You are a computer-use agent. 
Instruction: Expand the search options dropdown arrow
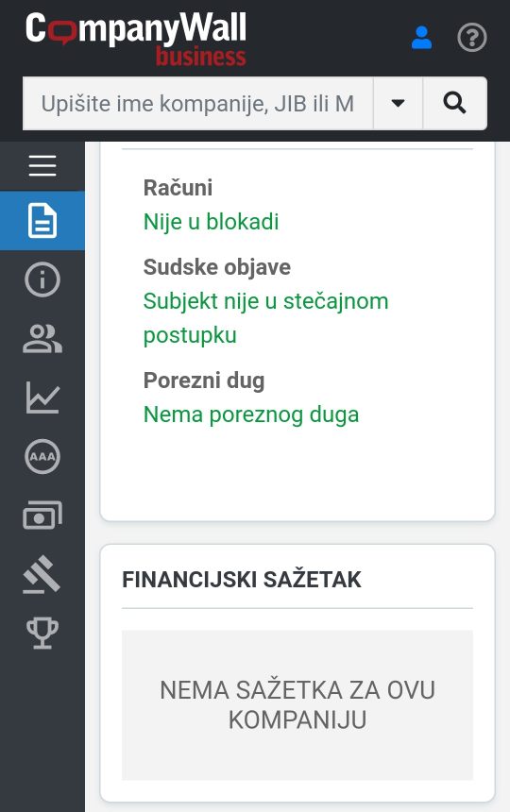coord(398,103)
